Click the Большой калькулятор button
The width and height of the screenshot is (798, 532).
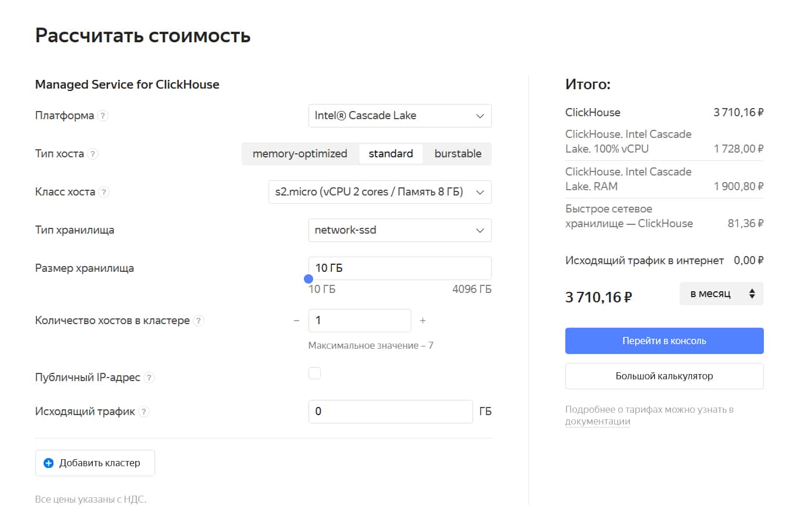point(664,376)
